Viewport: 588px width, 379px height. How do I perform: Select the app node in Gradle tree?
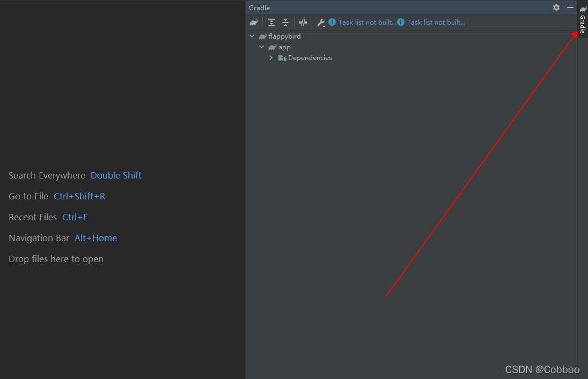[x=284, y=47]
